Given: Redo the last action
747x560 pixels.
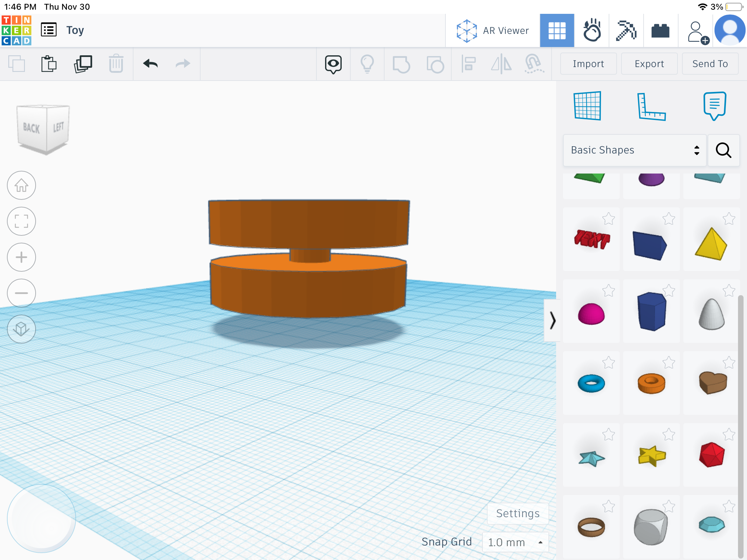Looking at the screenshot, I should [x=183, y=64].
